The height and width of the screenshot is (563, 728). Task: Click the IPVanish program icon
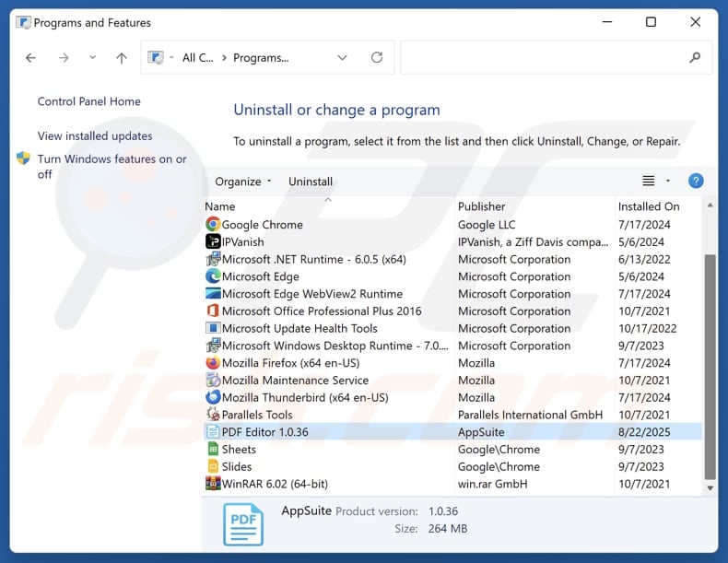pos(213,241)
